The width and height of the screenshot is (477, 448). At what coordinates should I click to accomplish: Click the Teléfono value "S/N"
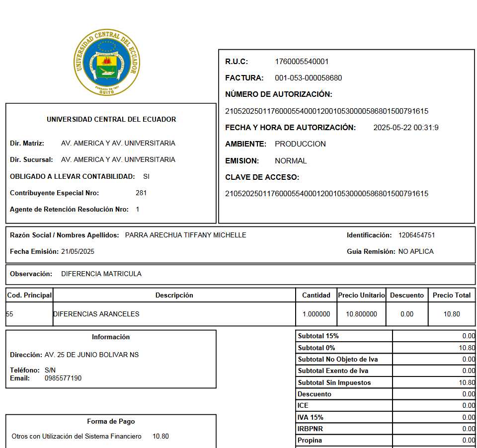click(x=50, y=370)
